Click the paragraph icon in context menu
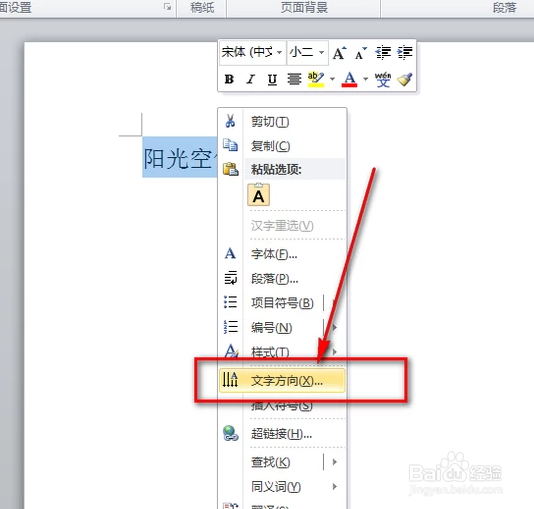The height and width of the screenshot is (509, 534). tap(230, 277)
